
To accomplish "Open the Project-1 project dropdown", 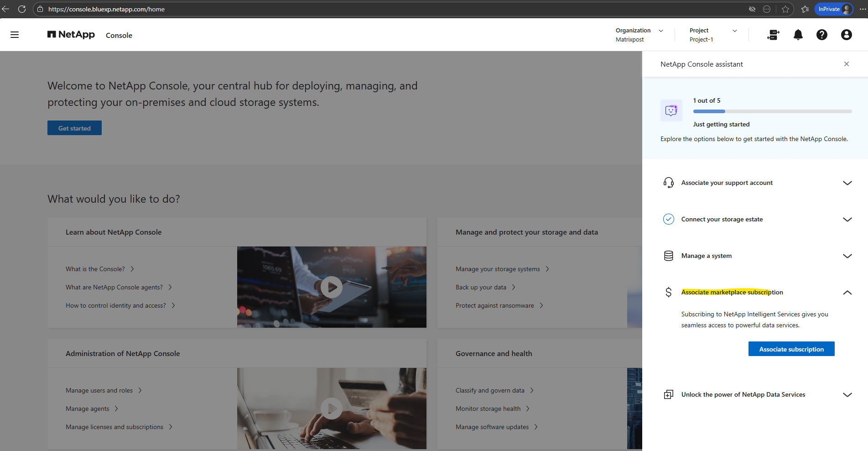I will [x=713, y=35].
